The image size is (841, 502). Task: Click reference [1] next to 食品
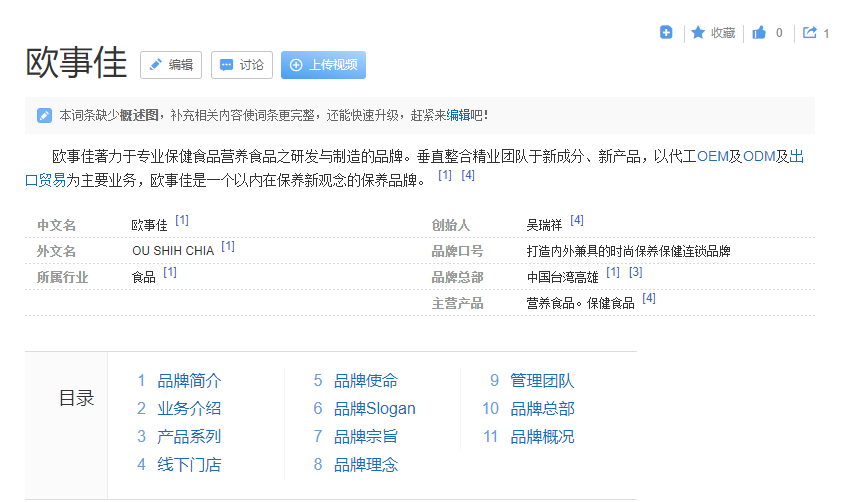pyautogui.click(x=170, y=272)
